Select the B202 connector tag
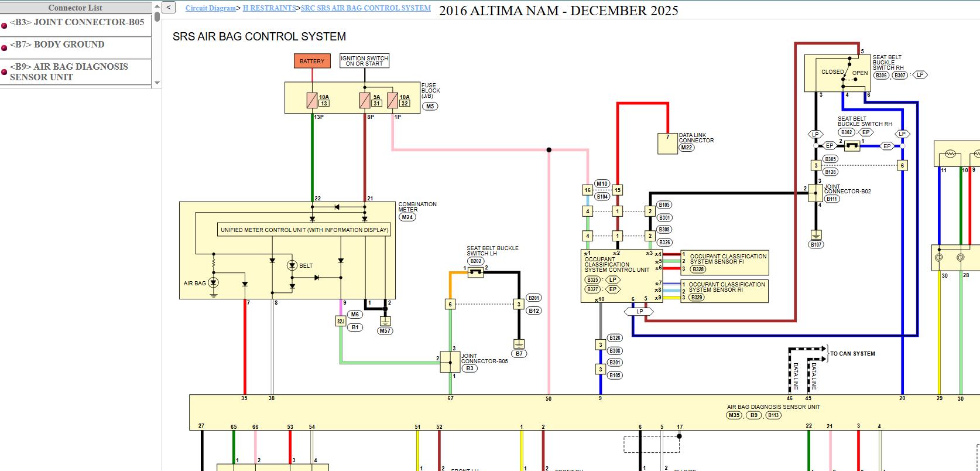The width and height of the screenshot is (980, 471). tap(476, 261)
